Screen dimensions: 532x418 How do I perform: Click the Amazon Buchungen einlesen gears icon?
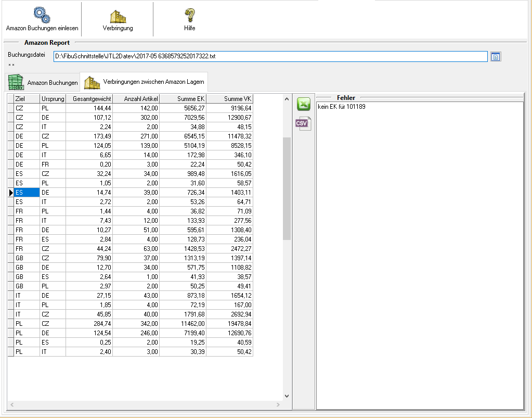42,14
